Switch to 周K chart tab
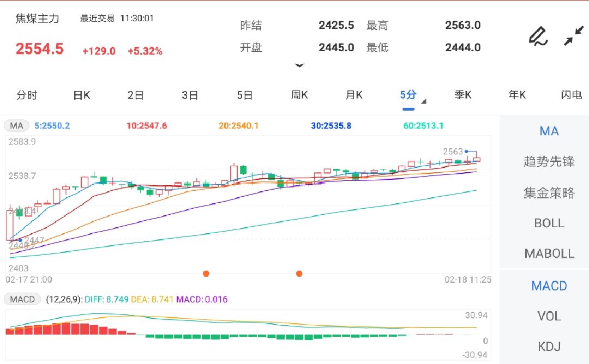 click(x=299, y=95)
